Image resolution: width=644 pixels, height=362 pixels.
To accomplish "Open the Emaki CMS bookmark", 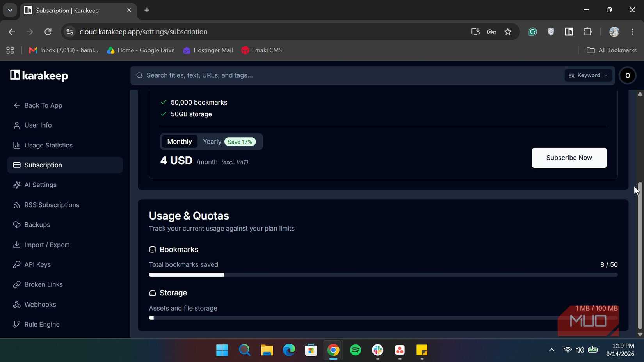I will click(x=262, y=50).
